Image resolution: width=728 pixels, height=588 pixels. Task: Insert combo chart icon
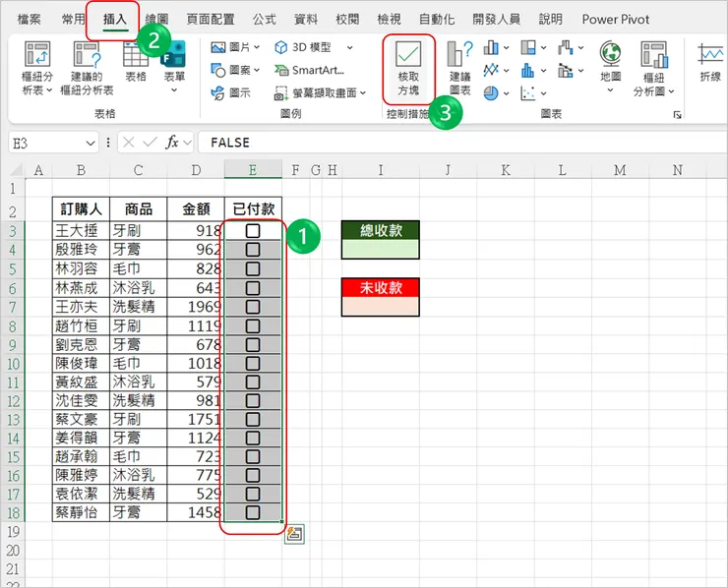(566, 71)
